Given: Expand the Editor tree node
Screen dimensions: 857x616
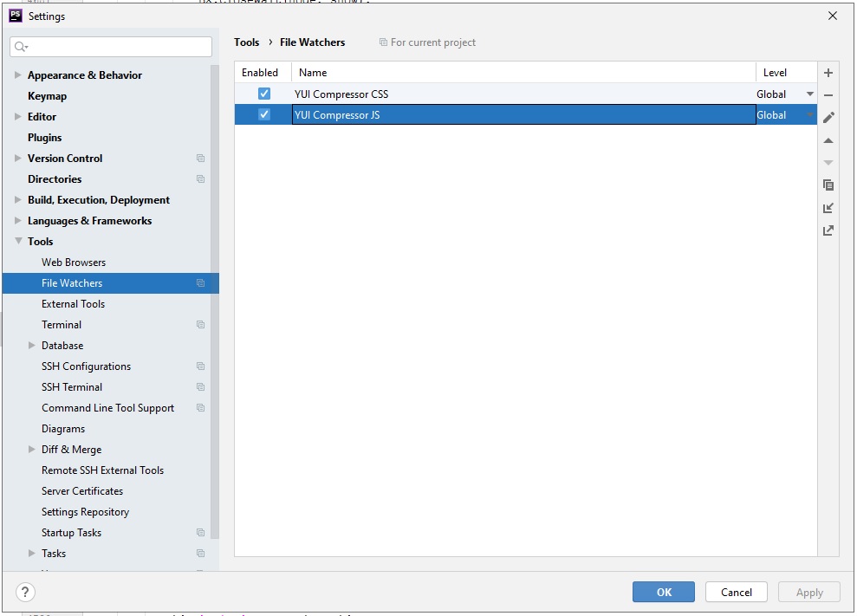Looking at the screenshot, I should click(x=18, y=116).
